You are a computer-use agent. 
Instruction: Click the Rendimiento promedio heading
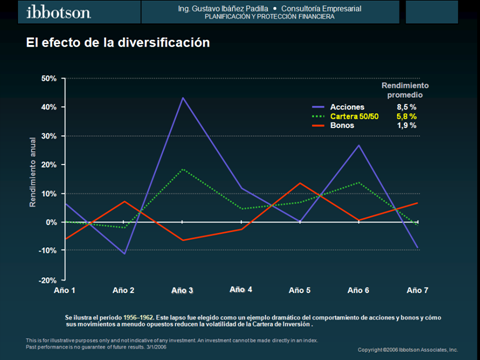point(405,90)
